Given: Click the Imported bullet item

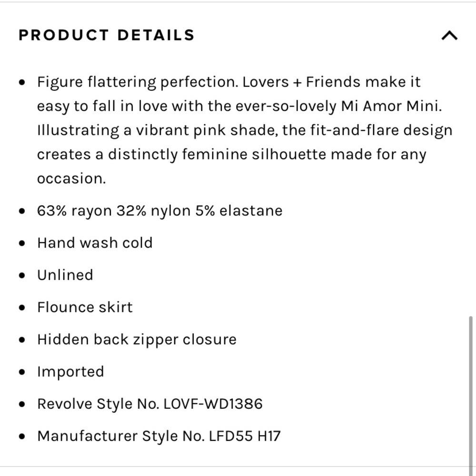Looking at the screenshot, I should click(x=70, y=372).
